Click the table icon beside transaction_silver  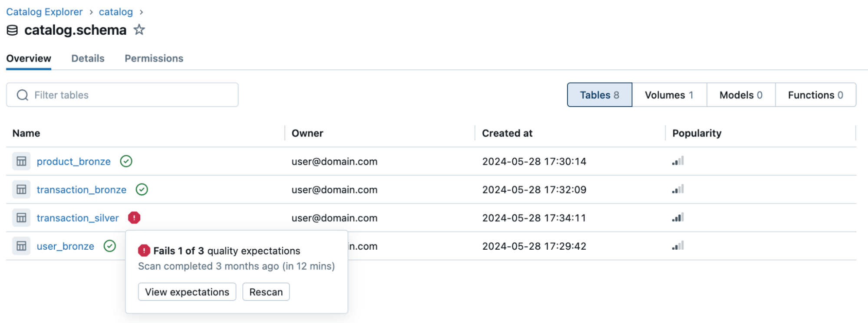point(21,218)
